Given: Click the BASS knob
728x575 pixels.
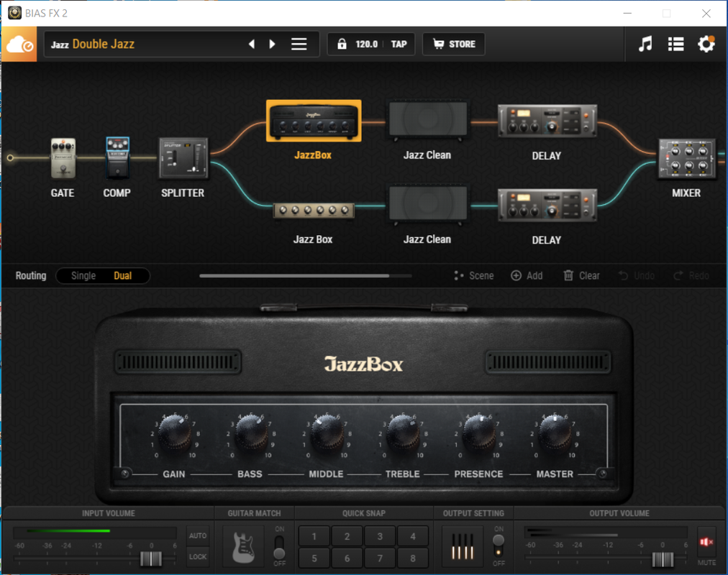Looking at the screenshot, I should (251, 433).
